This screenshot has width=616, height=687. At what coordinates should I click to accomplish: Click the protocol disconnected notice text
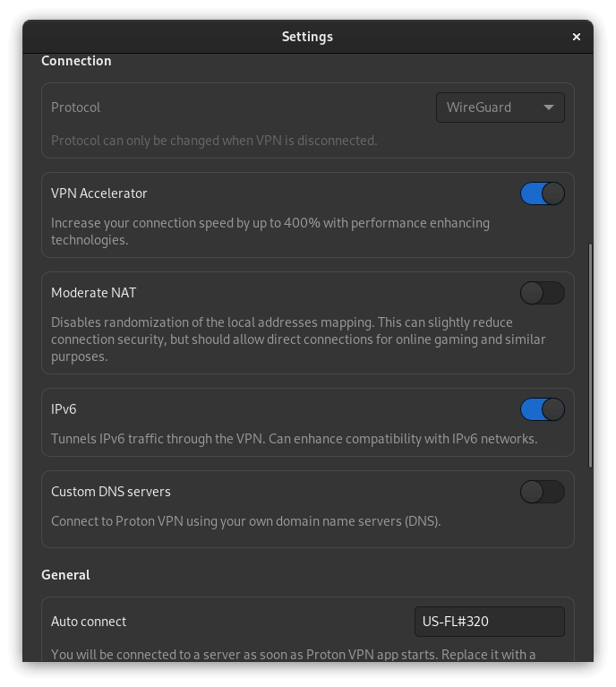pos(214,141)
